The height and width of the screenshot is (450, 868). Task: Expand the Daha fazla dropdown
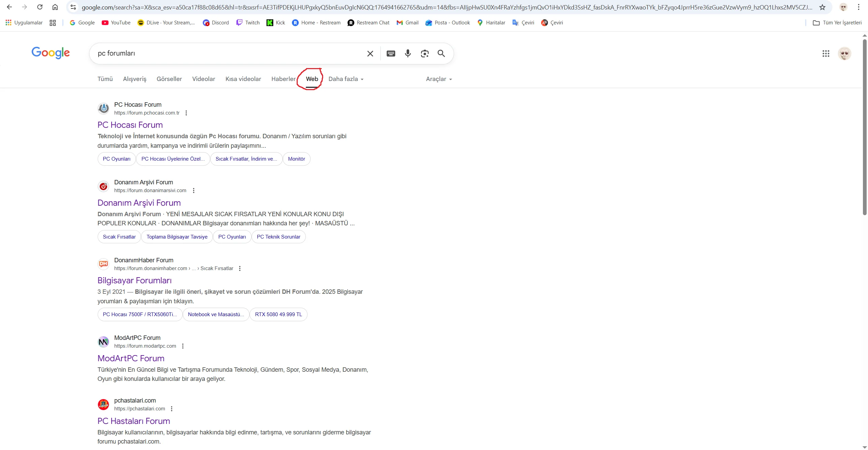pyautogui.click(x=346, y=79)
